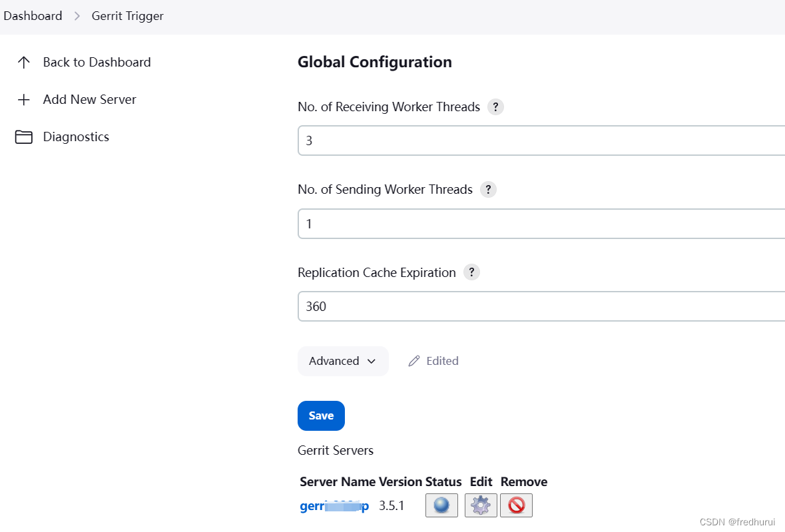
Task: Click the version 3.5.1 cell
Action: (392, 505)
